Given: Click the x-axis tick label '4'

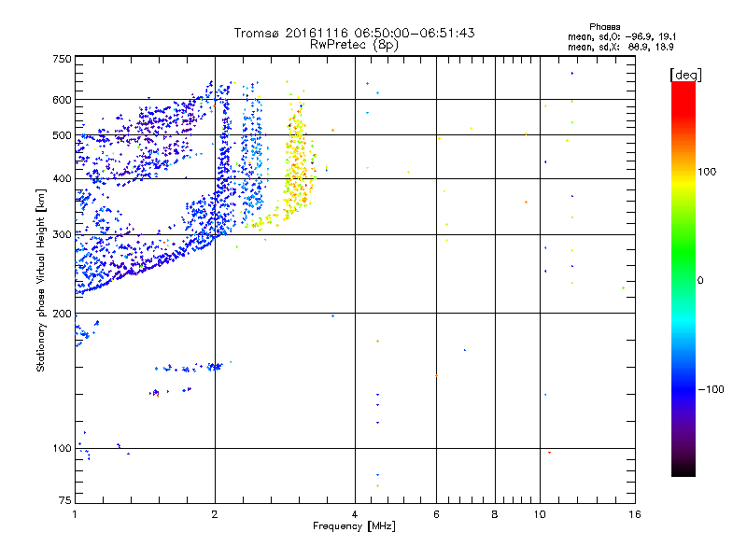Looking at the screenshot, I should pyautogui.click(x=355, y=514).
